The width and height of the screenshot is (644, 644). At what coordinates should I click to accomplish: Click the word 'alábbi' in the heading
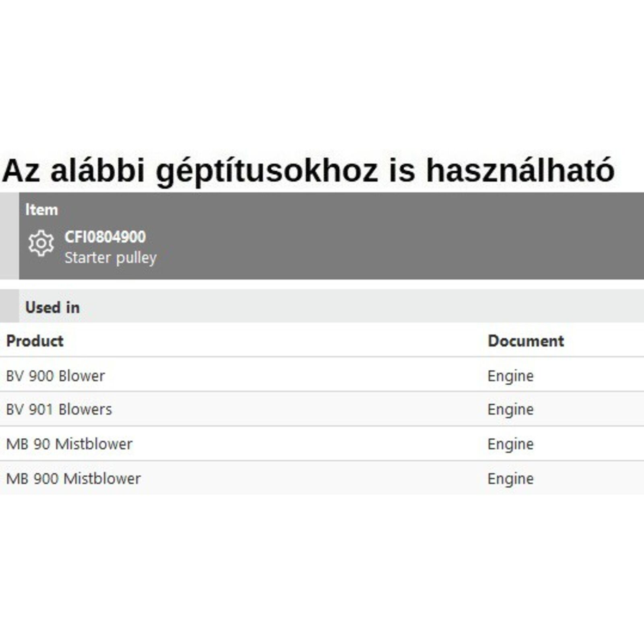coord(97,171)
